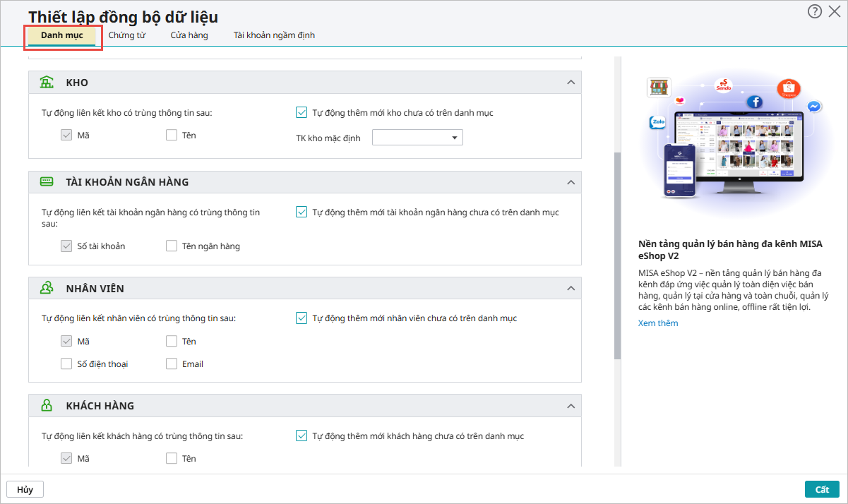This screenshot has height=504, width=848.
Task: Uncheck auto-add new bank account option
Action: click(x=301, y=212)
